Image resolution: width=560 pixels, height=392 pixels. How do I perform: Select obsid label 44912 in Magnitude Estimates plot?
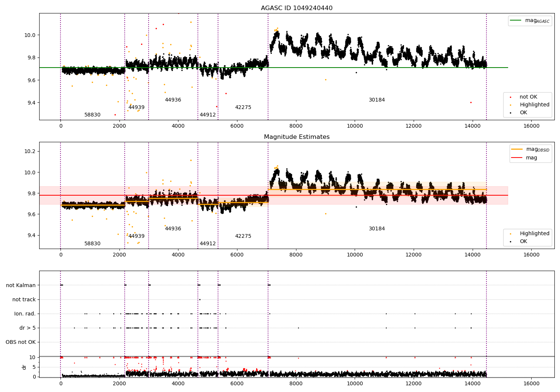pos(208,244)
